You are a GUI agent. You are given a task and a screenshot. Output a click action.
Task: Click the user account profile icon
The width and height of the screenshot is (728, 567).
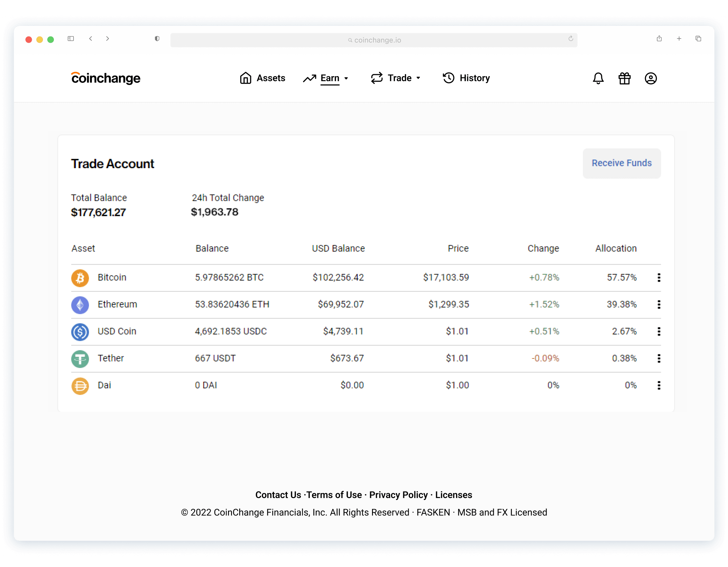click(x=650, y=77)
